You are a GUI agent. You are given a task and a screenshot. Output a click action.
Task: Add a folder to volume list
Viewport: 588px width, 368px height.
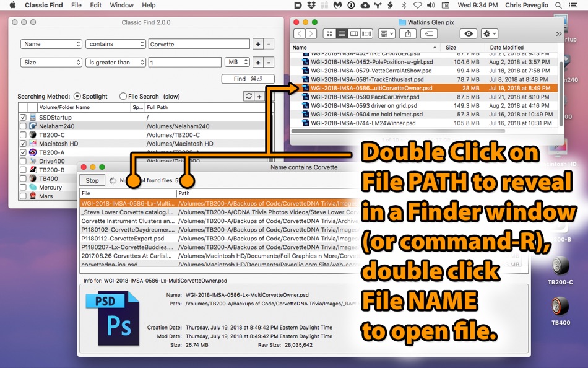(259, 97)
